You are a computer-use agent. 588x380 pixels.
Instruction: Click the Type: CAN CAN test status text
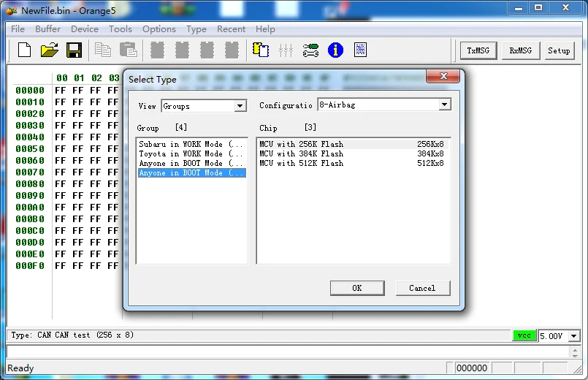[72, 335]
